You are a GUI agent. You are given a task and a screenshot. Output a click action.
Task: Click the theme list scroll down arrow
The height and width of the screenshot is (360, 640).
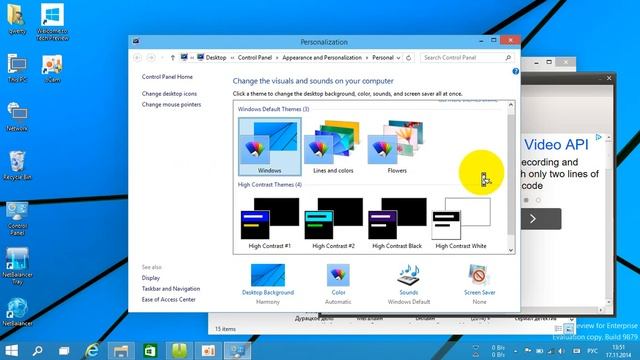click(x=511, y=250)
